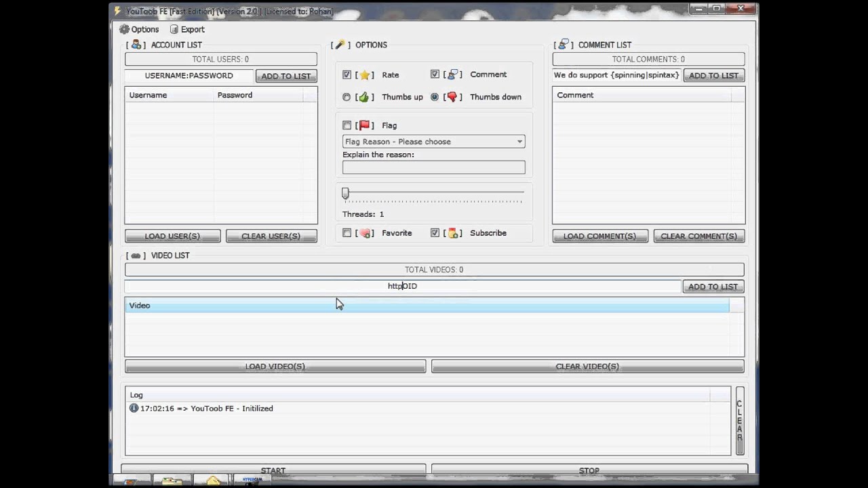The width and height of the screenshot is (868, 488).
Task: Click the comment spintax input field
Action: (x=616, y=75)
